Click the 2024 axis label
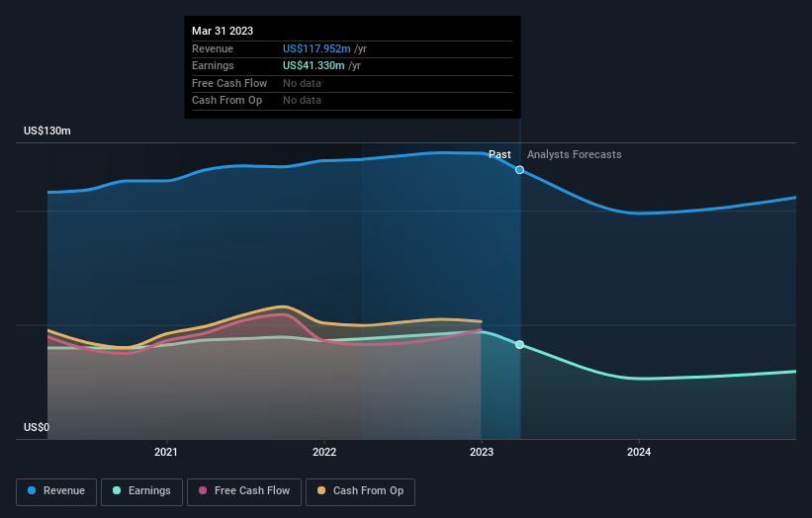This screenshot has height=518, width=812. click(x=639, y=453)
